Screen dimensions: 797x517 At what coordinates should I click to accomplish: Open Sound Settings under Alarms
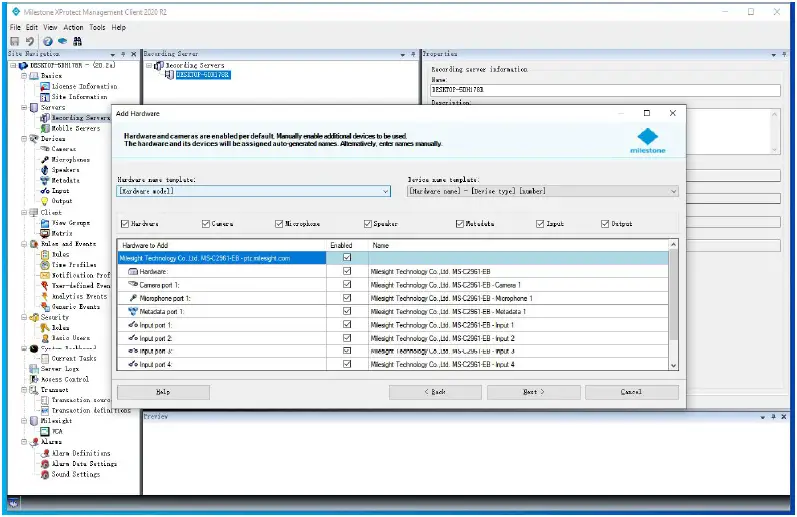pyautogui.click(x=76, y=474)
